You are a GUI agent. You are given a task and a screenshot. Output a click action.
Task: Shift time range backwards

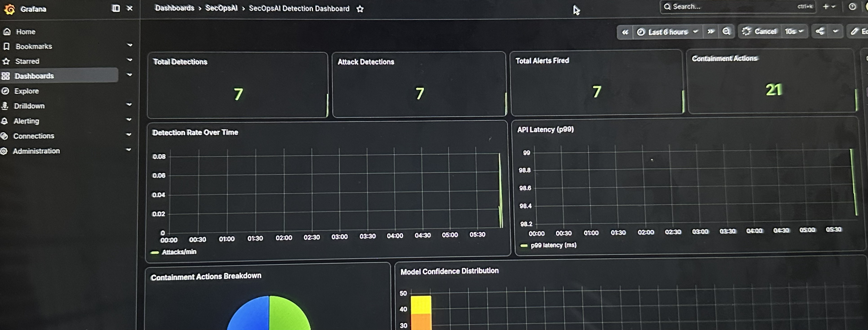pos(625,32)
